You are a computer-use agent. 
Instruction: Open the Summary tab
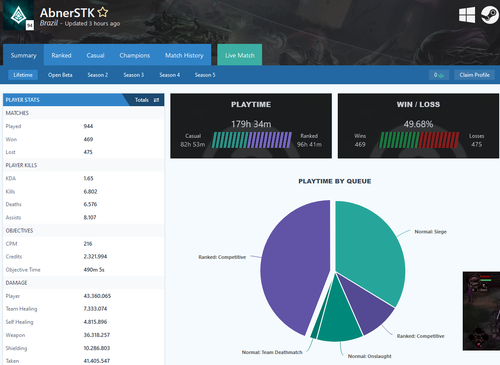click(23, 55)
